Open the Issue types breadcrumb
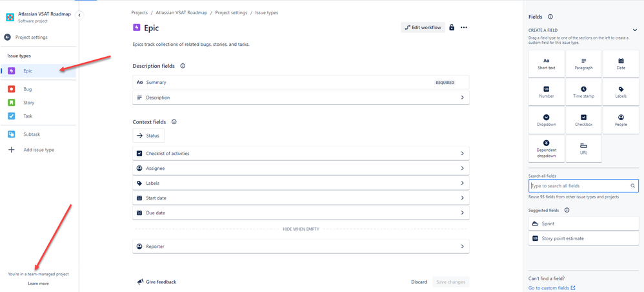The height and width of the screenshot is (292, 644). [267, 13]
